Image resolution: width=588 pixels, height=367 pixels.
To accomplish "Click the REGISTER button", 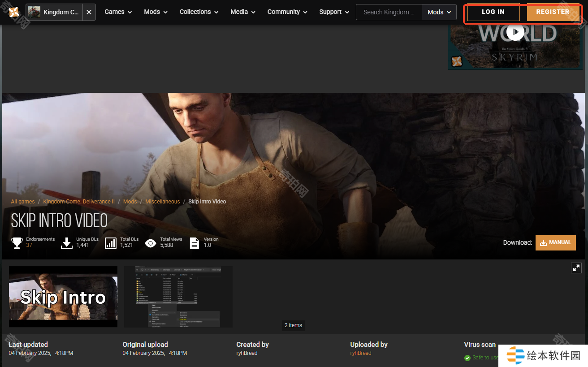I will (x=553, y=12).
